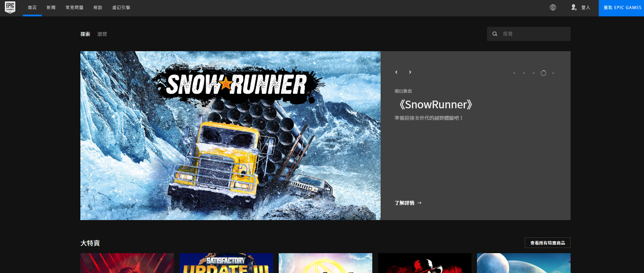This screenshot has height=273, width=644.
Task: Click the 大特賣 sale heading
Action: tap(90, 243)
